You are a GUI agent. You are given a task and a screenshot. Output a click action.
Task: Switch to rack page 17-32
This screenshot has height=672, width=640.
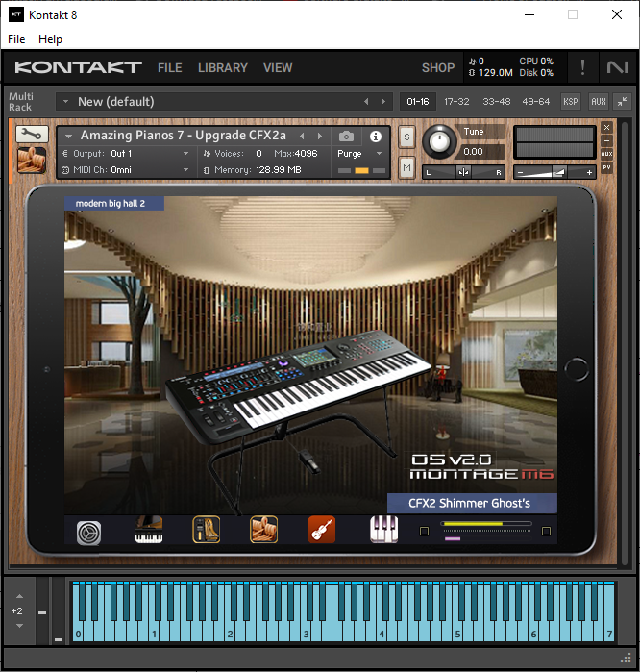tap(456, 102)
